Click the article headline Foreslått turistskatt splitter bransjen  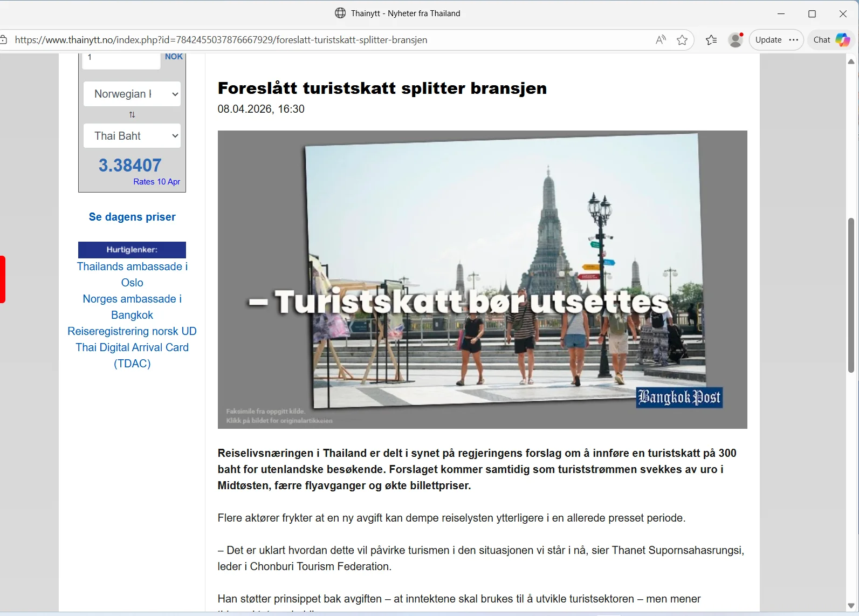pyautogui.click(x=382, y=88)
